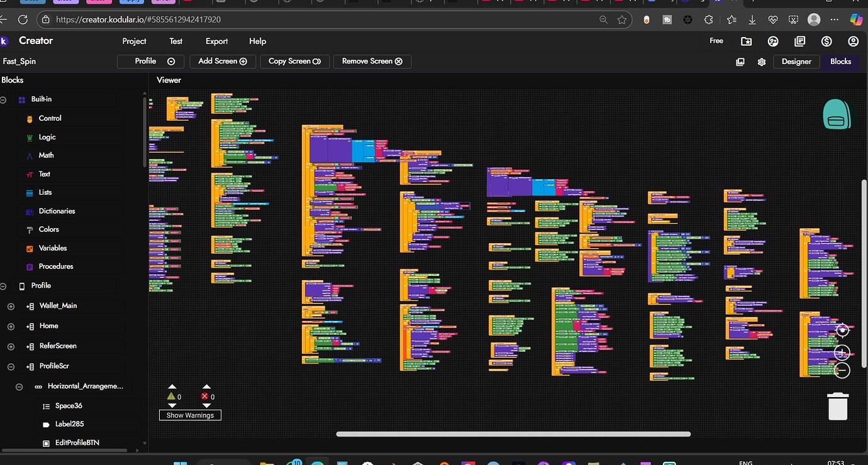The height and width of the screenshot is (465, 868).
Task: Switch to the Blocks view
Action: point(840,62)
